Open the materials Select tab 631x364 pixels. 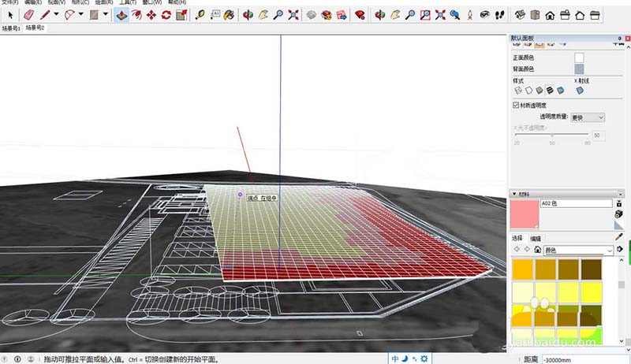(x=517, y=238)
